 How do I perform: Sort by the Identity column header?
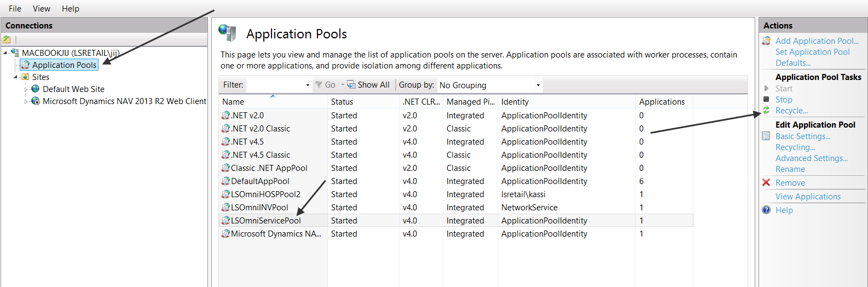coord(515,101)
